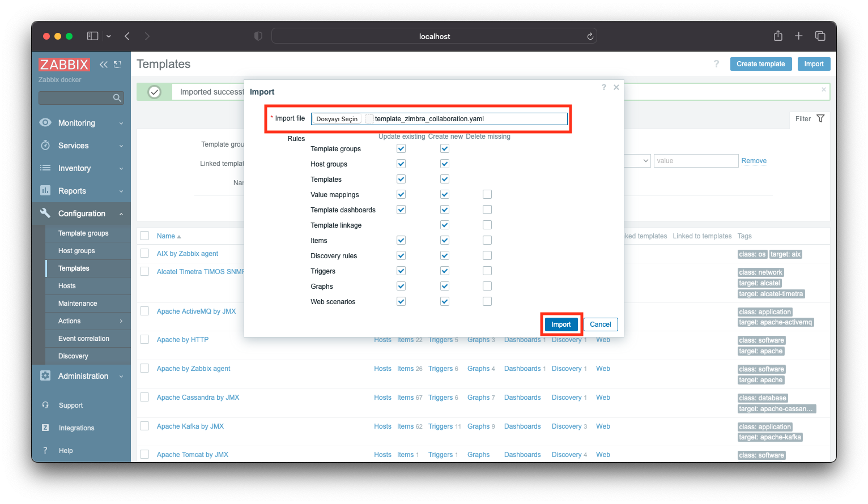Uncheck Update existing for Triggers

pyautogui.click(x=401, y=271)
